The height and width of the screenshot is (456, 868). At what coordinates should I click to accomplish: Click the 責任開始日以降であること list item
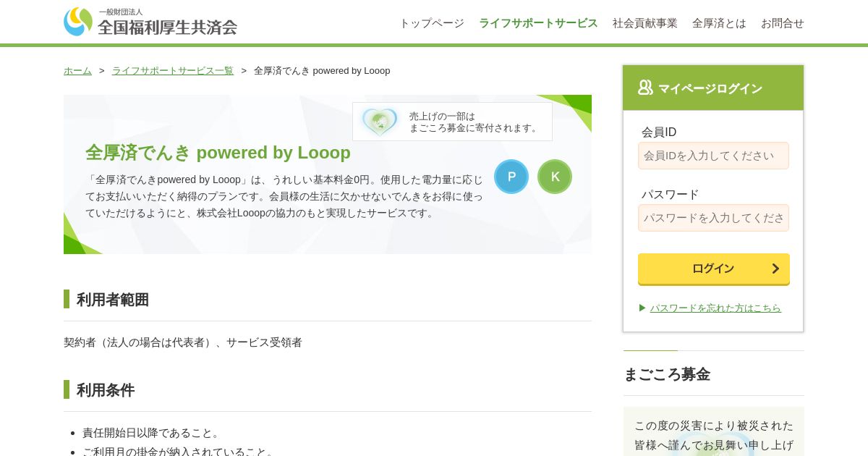pyautogui.click(x=150, y=433)
